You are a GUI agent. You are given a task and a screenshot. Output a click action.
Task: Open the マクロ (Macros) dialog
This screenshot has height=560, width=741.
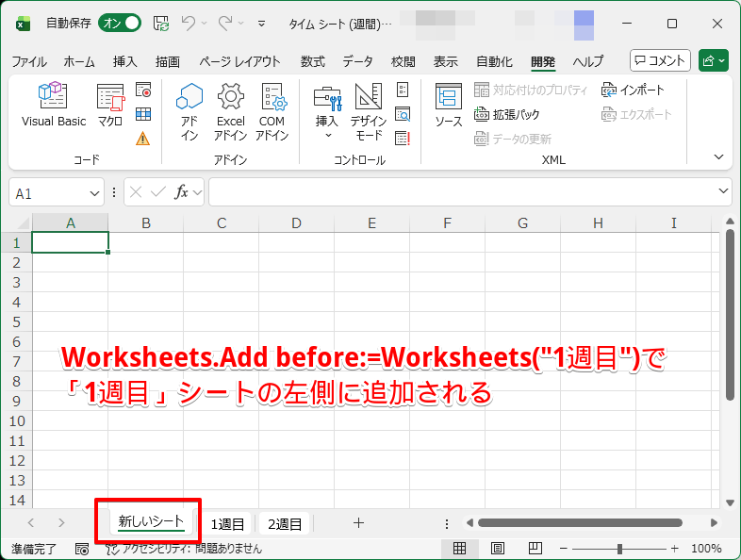click(x=110, y=105)
